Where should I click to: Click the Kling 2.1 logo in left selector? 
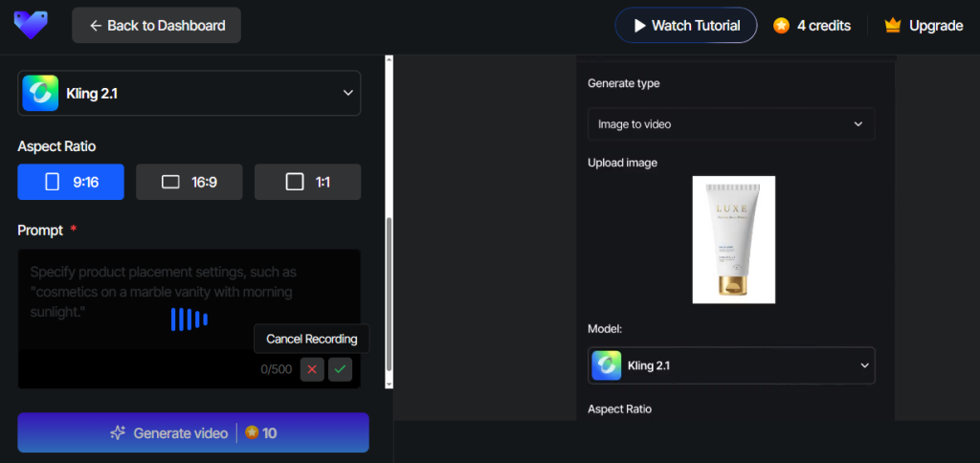40,93
